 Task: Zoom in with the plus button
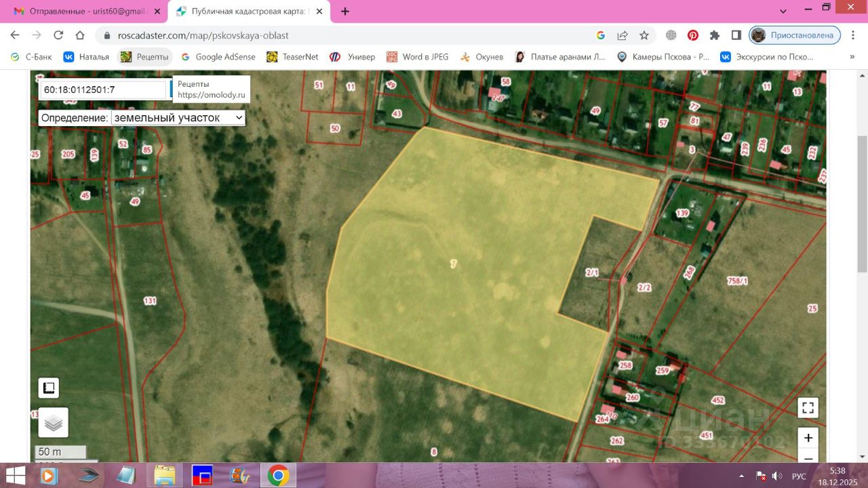(808, 438)
